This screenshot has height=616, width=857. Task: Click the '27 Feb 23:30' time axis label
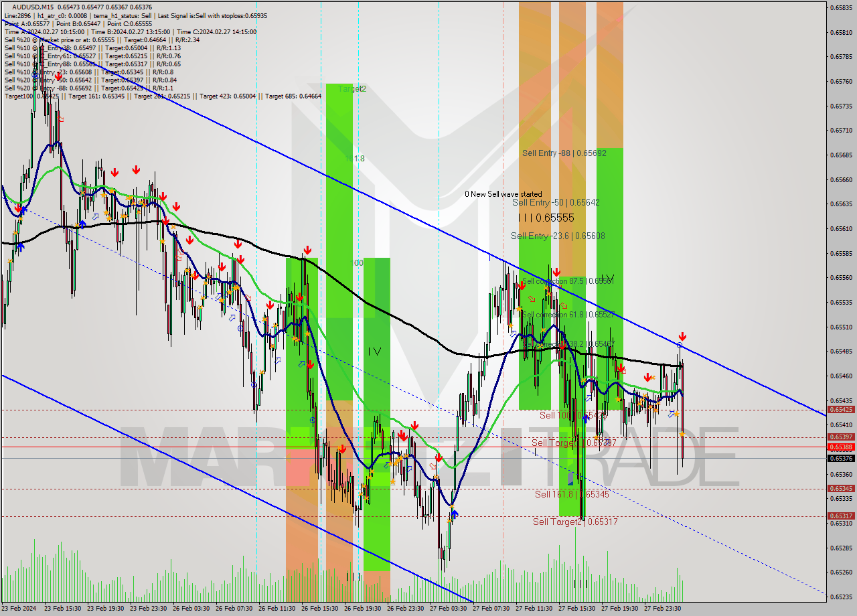(662, 609)
